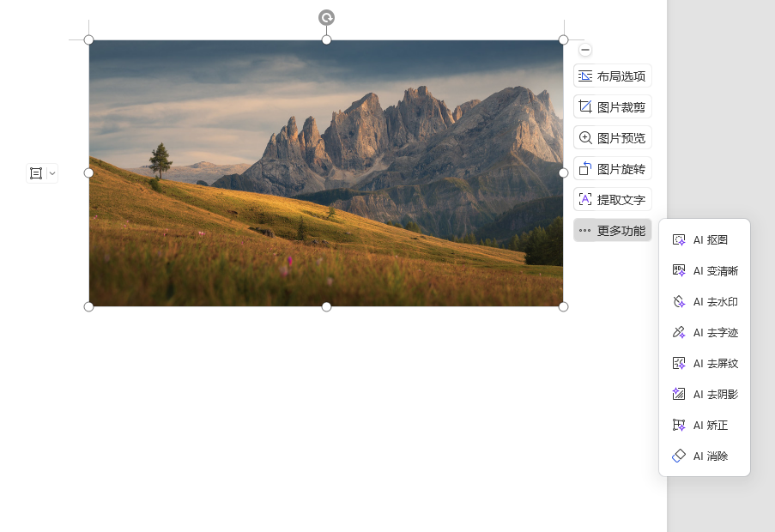This screenshot has width=775, height=532.
Task: Open 图片预览 image preview
Action: point(612,137)
